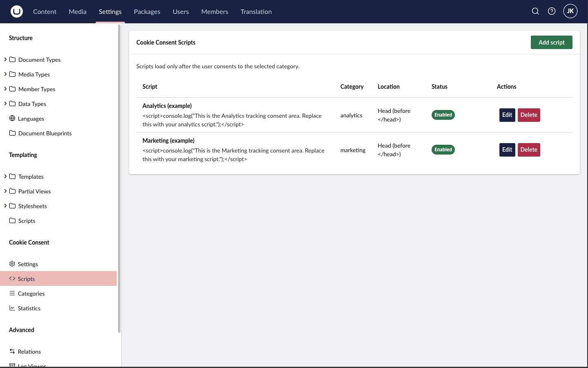Click the Add script button

point(552,43)
